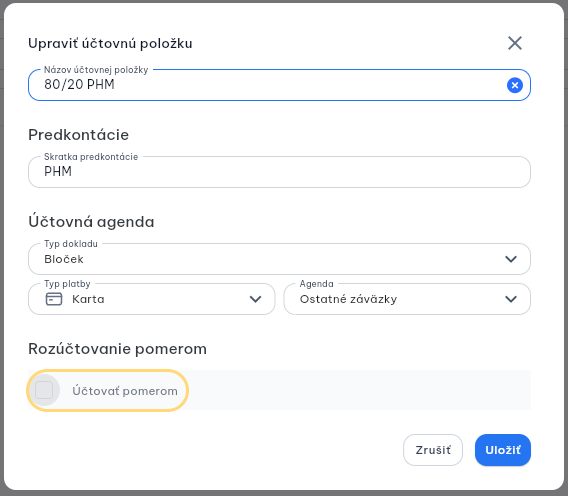This screenshot has height=496, width=568.
Task: Click the Predkontácie section heading
Action: (79, 135)
